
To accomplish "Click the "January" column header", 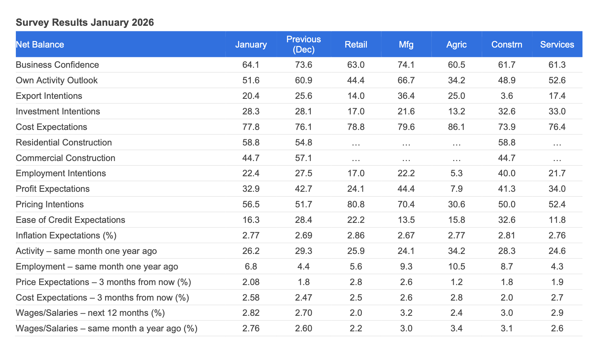I will (x=251, y=44).
